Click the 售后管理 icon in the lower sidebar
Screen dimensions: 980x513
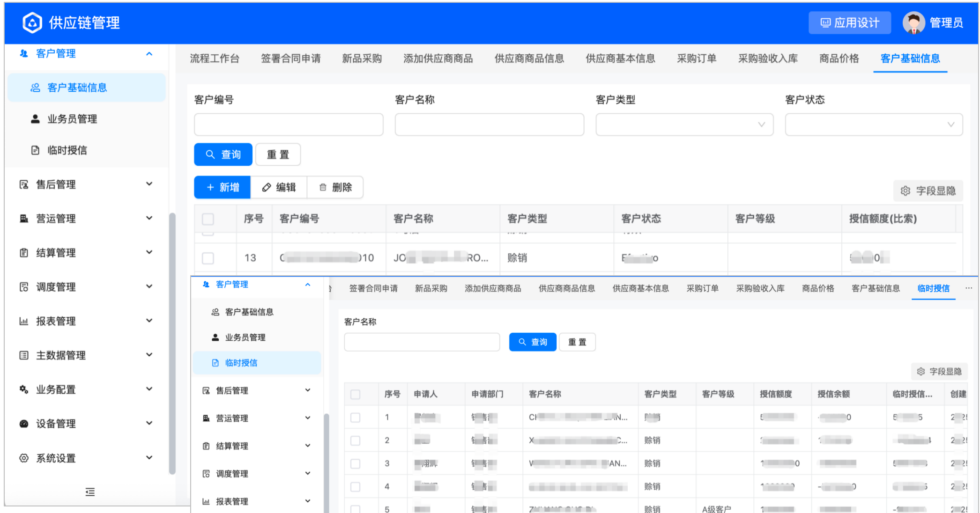[x=206, y=390]
